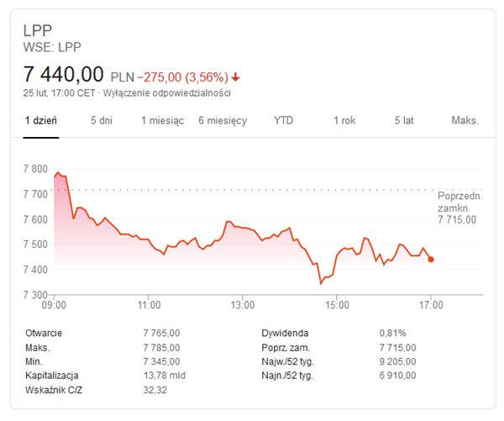
Task: Open the "1 miesiąc" chart tab
Action: [x=162, y=120]
